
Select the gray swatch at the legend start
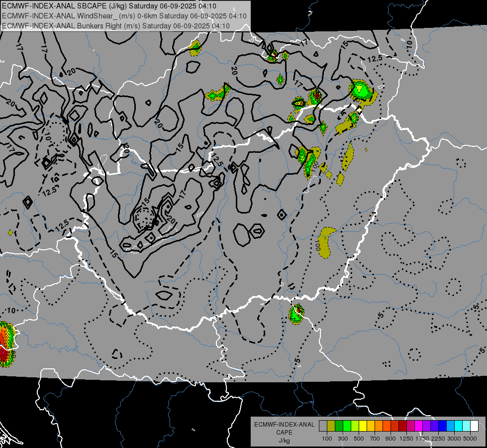pos(323,426)
